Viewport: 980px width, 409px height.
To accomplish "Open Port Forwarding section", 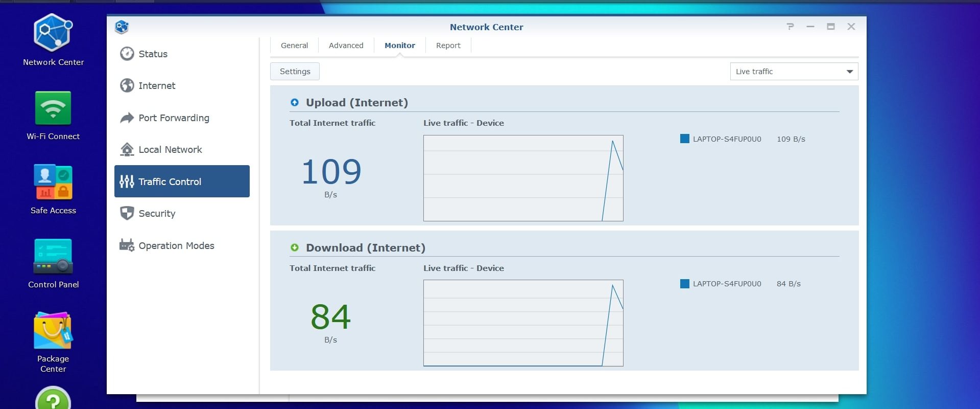I will tap(182, 118).
